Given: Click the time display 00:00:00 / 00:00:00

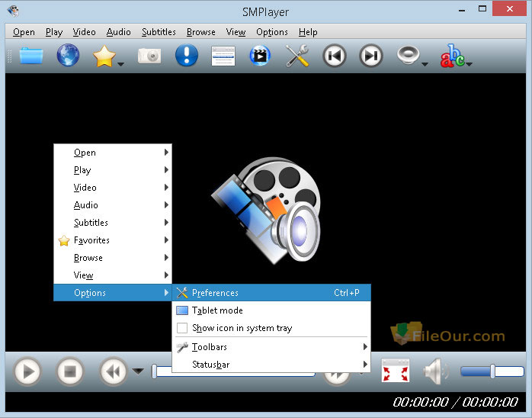Looking at the screenshot, I should [x=455, y=402].
